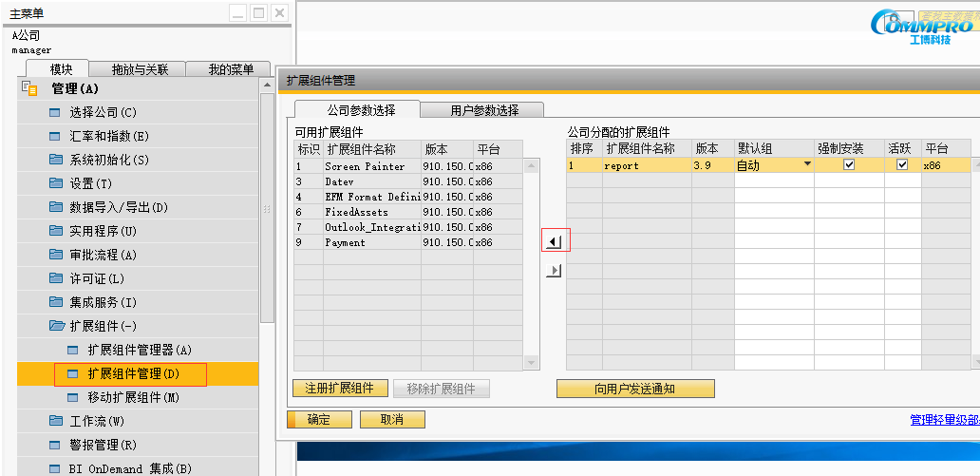Click the folder icon beside 数据导入/导出(D)
The height and width of the screenshot is (476, 980).
(56, 207)
